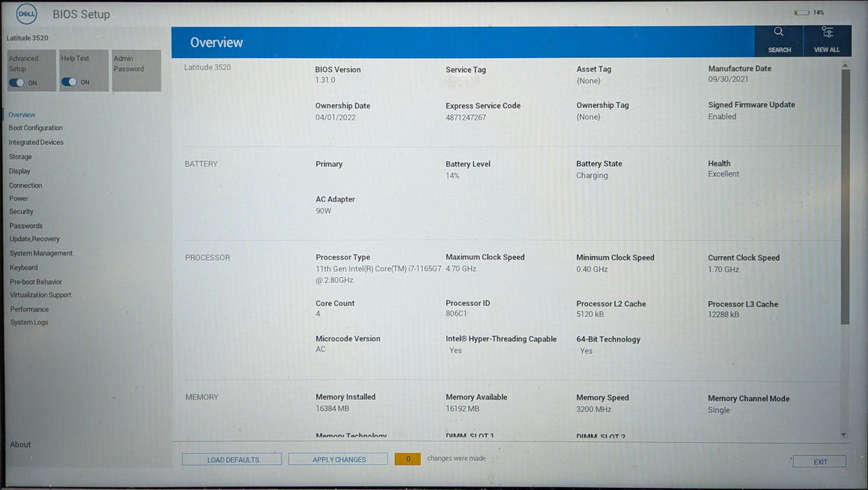The height and width of the screenshot is (490, 868).
Task: Open the Display settings section
Action: (20, 170)
